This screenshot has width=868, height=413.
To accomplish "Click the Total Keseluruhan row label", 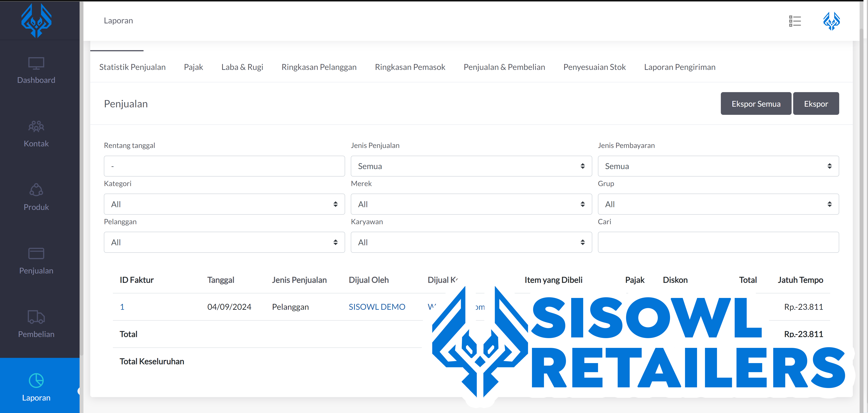I will coord(152,361).
